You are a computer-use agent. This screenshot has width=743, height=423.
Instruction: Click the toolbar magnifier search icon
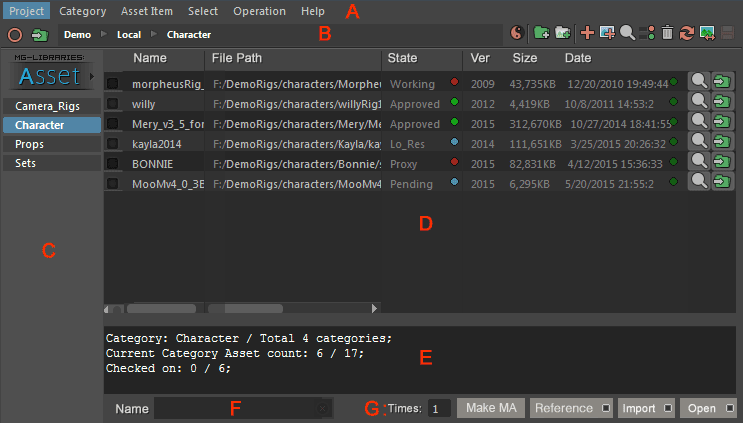[x=627, y=33]
